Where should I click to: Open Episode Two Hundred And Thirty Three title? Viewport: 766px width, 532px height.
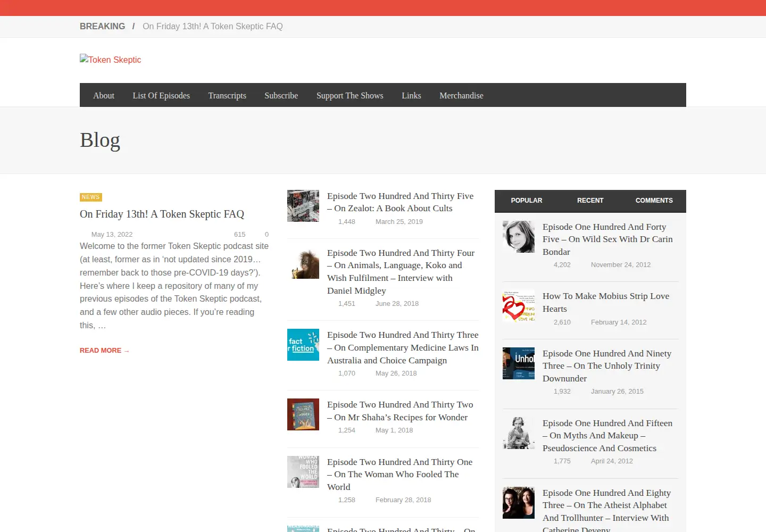[x=403, y=347]
